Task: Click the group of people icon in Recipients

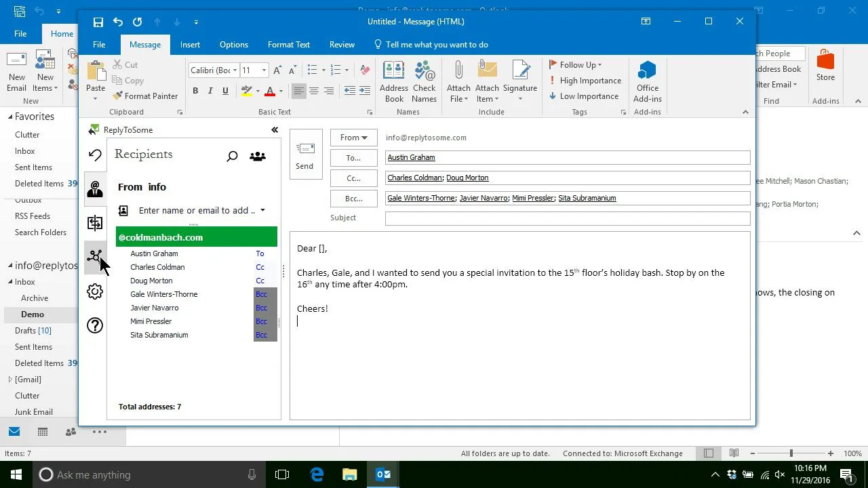Action: (x=258, y=157)
